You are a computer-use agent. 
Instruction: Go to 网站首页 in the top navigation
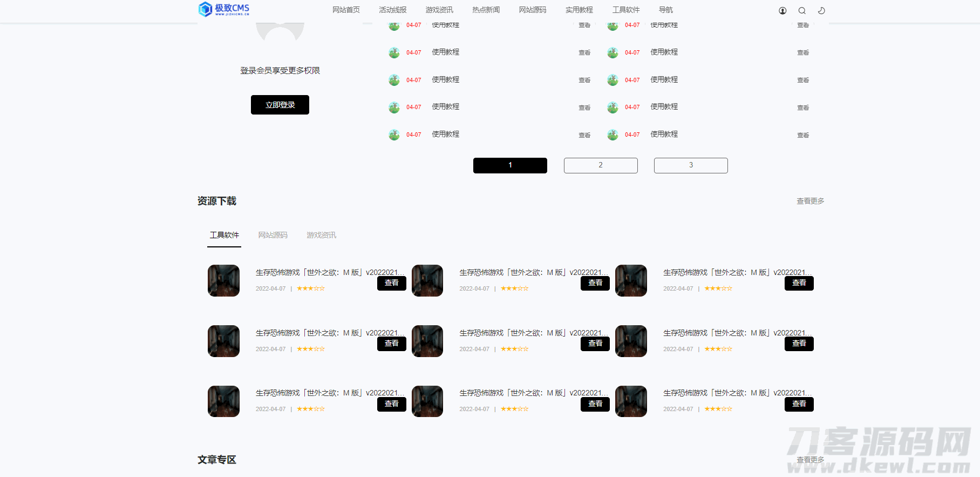pos(346,10)
